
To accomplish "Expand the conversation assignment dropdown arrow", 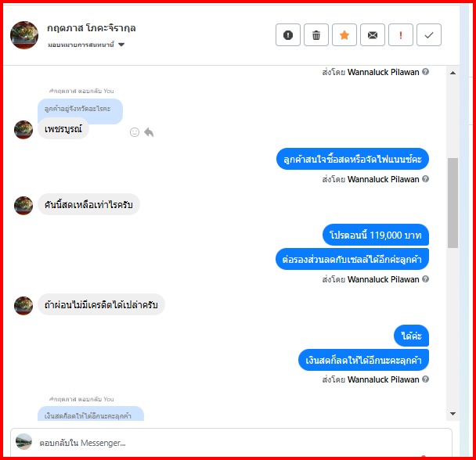I will tap(121, 45).
